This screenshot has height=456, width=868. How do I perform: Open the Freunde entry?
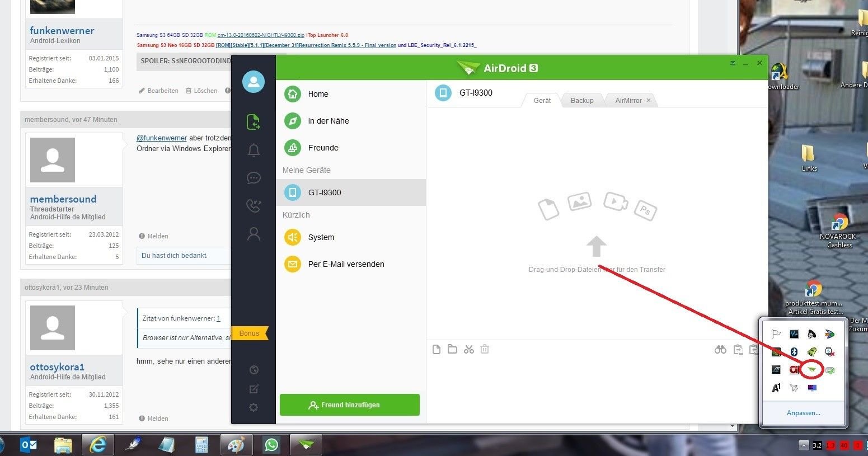point(351,148)
